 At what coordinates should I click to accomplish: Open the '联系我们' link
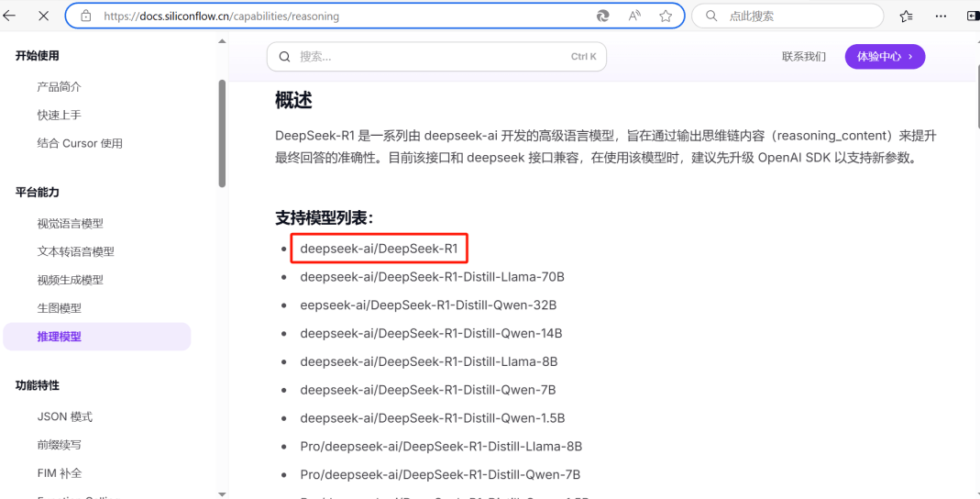click(804, 57)
